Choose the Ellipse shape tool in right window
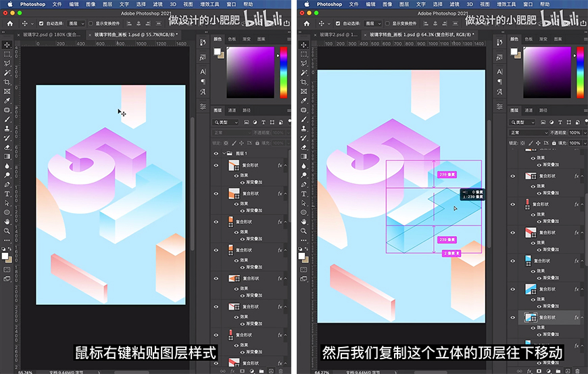 pyautogui.click(x=303, y=212)
